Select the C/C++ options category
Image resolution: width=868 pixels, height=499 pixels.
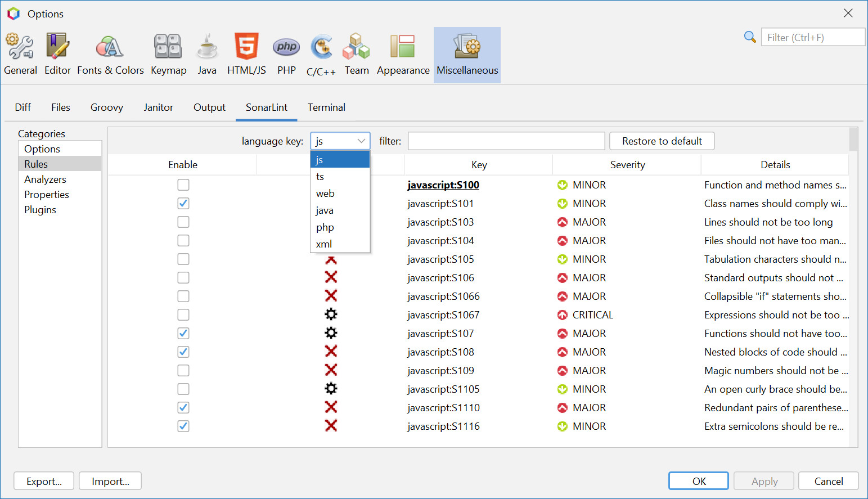click(321, 55)
